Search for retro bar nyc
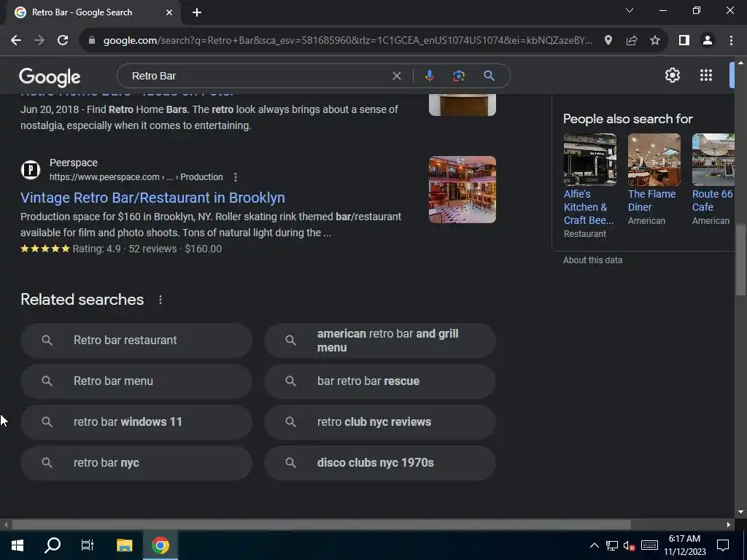This screenshot has height=560, width=747. (136, 463)
